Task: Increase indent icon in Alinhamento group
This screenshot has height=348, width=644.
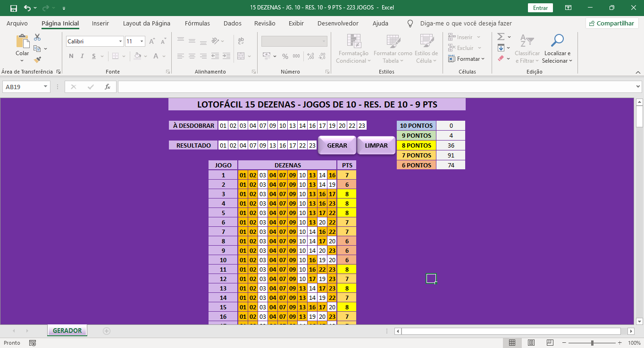Action: click(227, 56)
